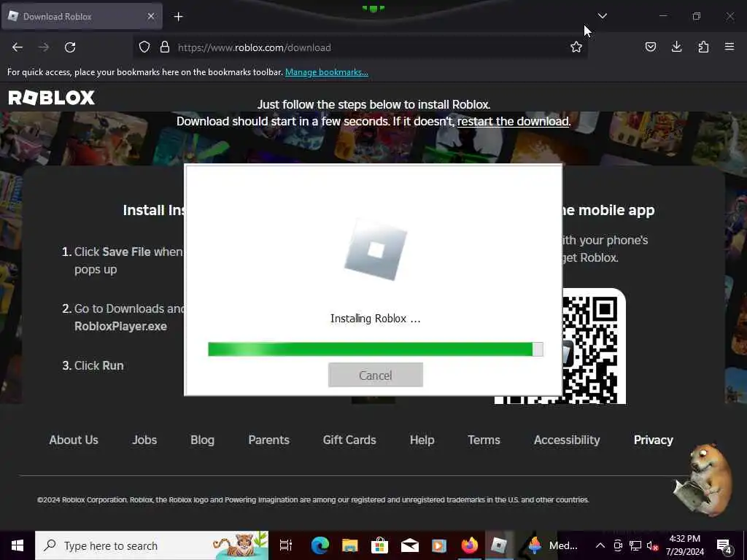Open Accessibility footer link
The width and height of the screenshot is (747, 560).
click(567, 440)
